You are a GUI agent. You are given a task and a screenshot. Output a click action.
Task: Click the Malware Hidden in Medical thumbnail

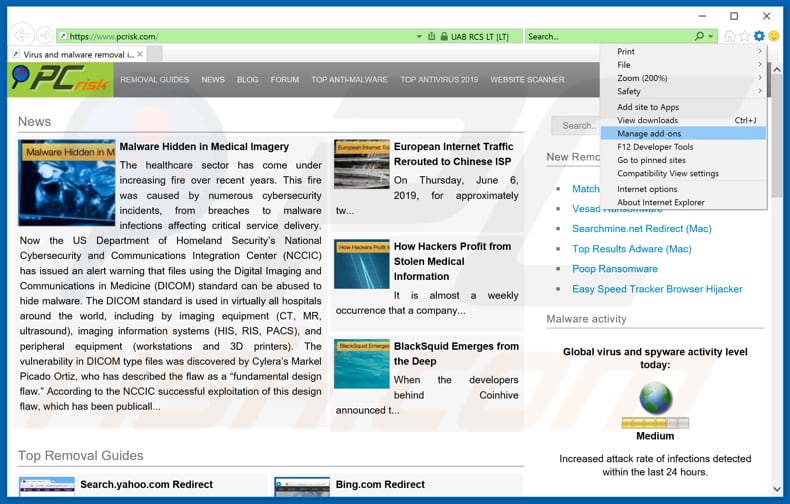pyautogui.click(x=67, y=182)
